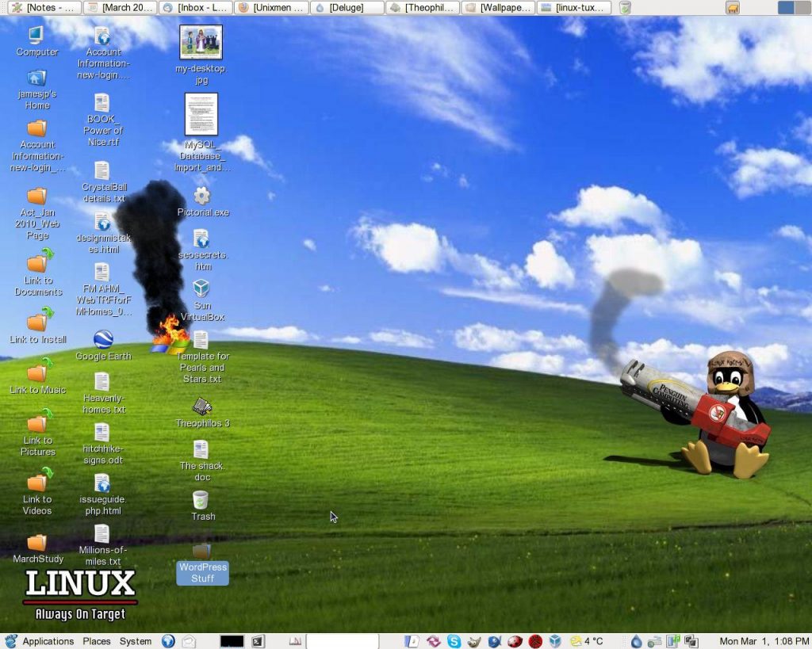
Task: Switch to the Wallpaper window
Action: pyautogui.click(x=498, y=7)
